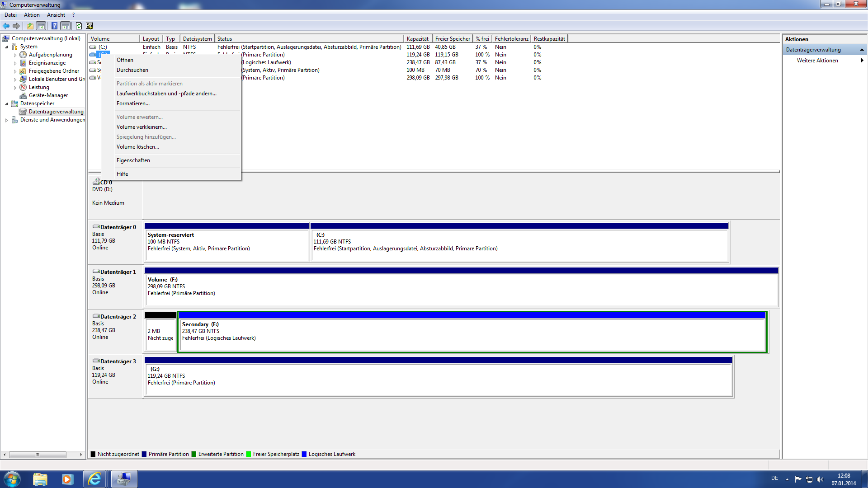Open Geräte-Manager in the tree

point(48,95)
